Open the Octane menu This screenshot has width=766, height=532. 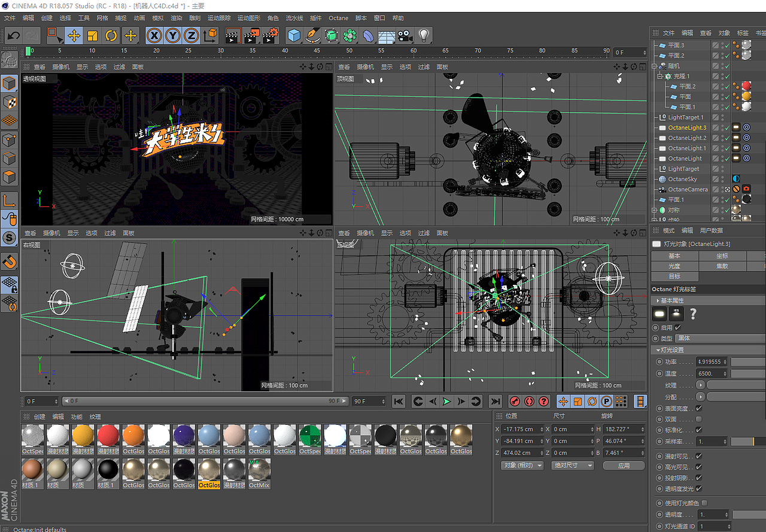click(x=338, y=18)
